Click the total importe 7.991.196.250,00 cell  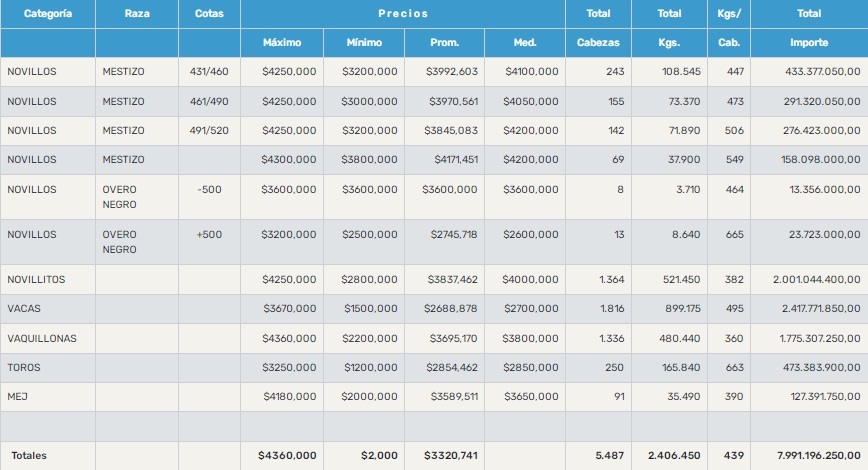point(809,456)
